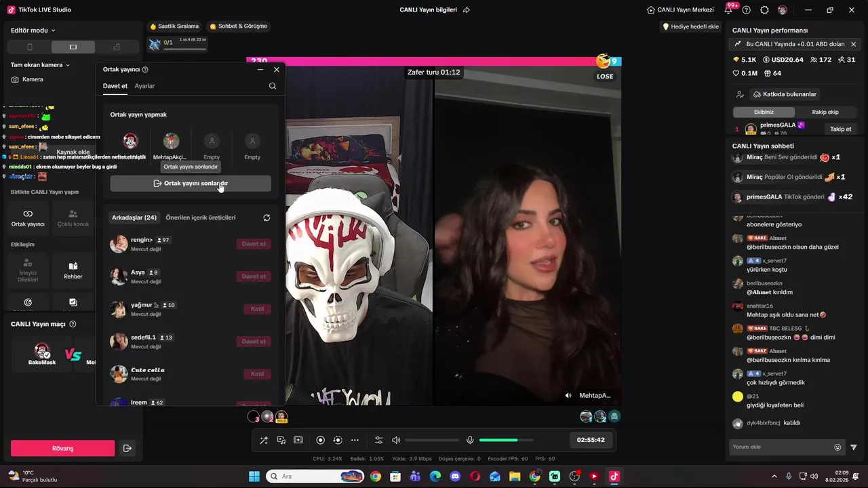
Task: Open the effects magic wand tool
Action: [x=264, y=440]
